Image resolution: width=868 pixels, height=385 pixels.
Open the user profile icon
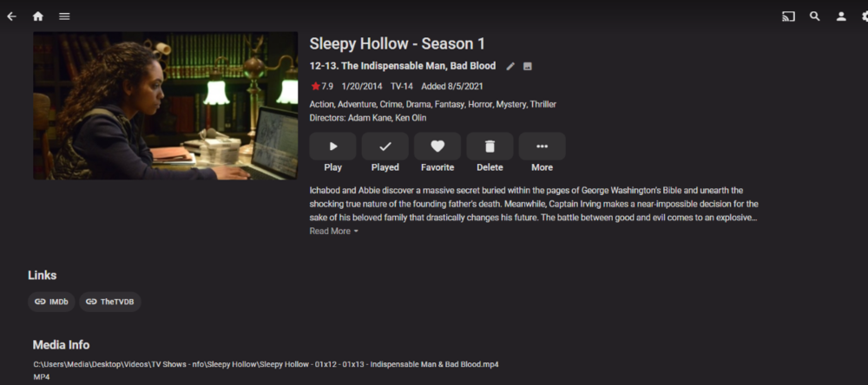point(841,16)
